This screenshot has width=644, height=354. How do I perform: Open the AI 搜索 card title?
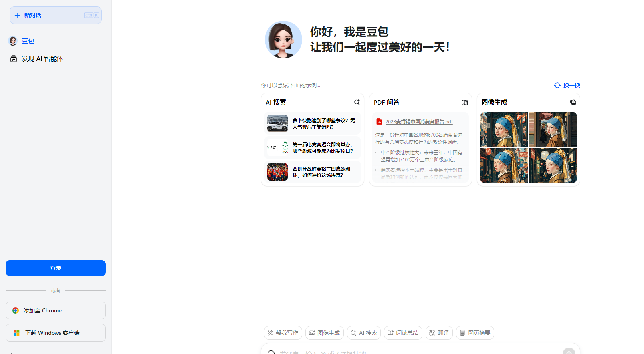coord(276,102)
